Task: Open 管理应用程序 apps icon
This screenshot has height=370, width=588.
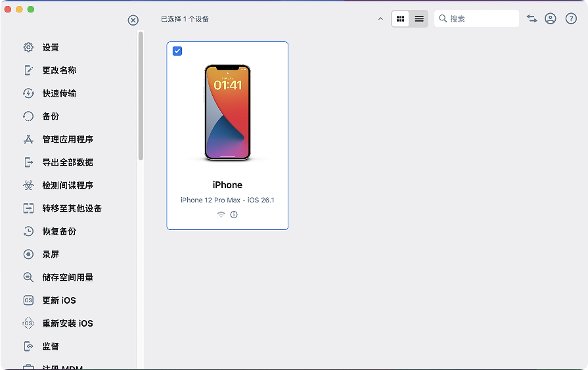Action: pos(28,139)
